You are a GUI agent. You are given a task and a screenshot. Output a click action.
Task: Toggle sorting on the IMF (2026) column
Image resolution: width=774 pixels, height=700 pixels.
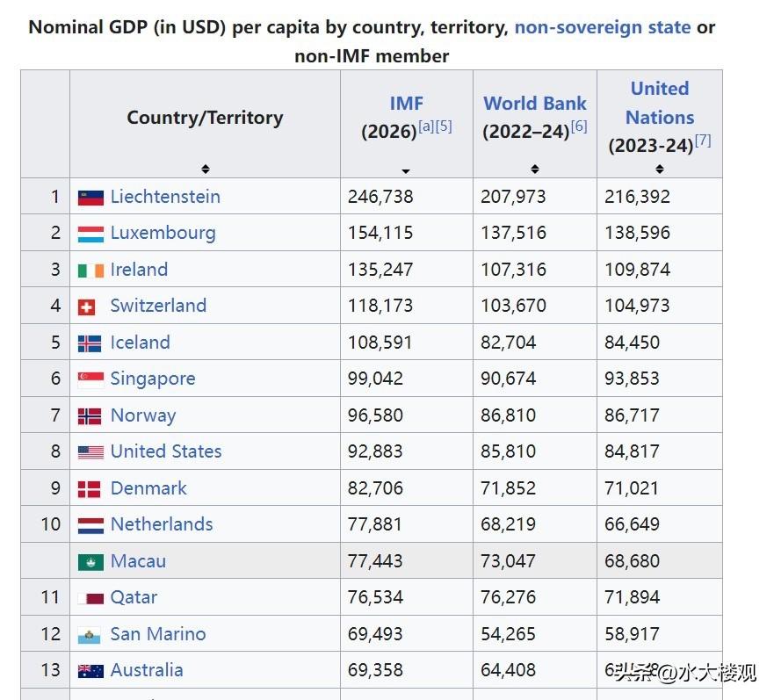405,169
